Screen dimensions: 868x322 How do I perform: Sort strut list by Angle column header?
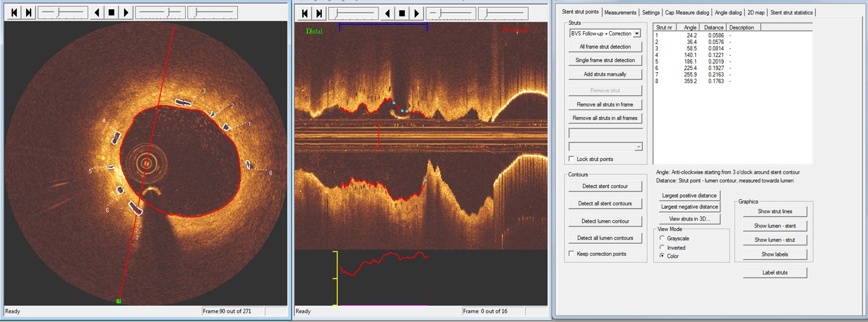coord(690,27)
